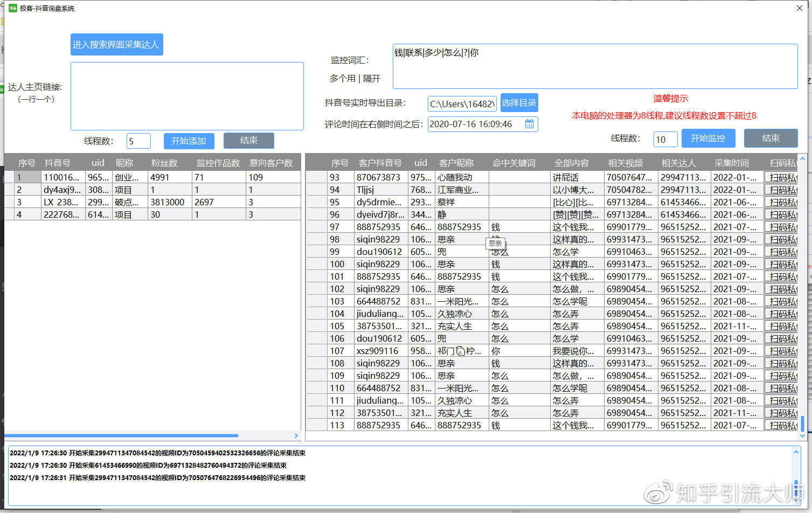Click cell xsz909116 in row 107
Screen dimensions: 812x513
coord(381,351)
